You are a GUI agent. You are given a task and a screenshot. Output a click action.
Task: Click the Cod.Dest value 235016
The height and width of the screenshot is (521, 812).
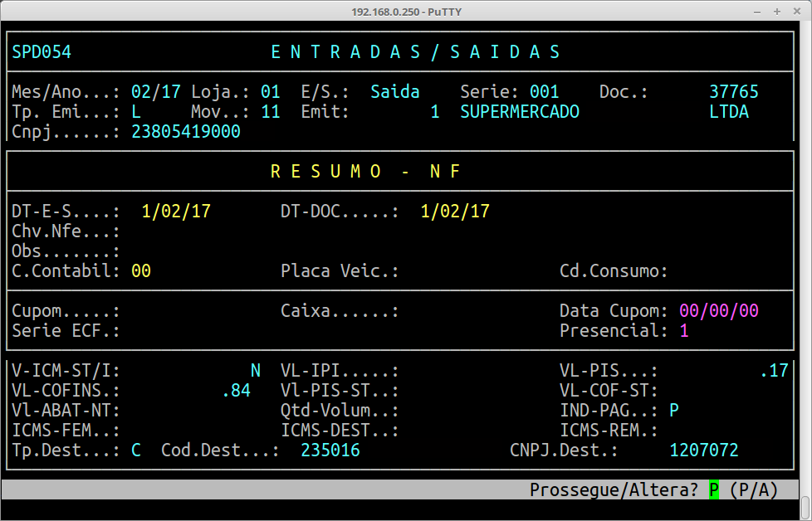tap(330, 450)
